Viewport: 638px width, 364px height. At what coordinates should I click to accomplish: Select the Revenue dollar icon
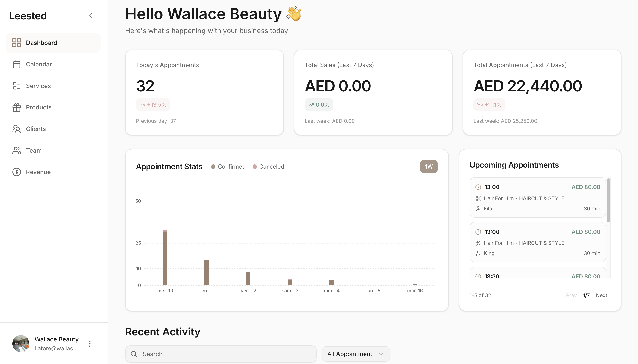pyautogui.click(x=16, y=172)
